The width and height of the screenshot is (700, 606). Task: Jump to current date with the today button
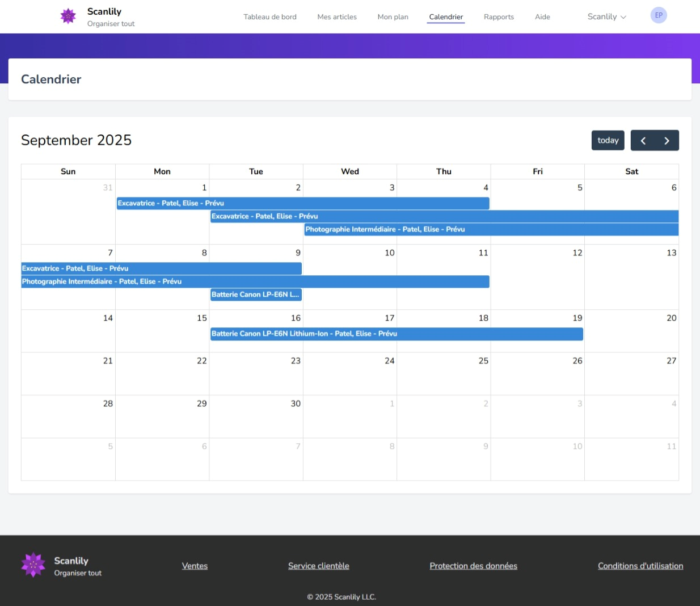coord(608,140)
